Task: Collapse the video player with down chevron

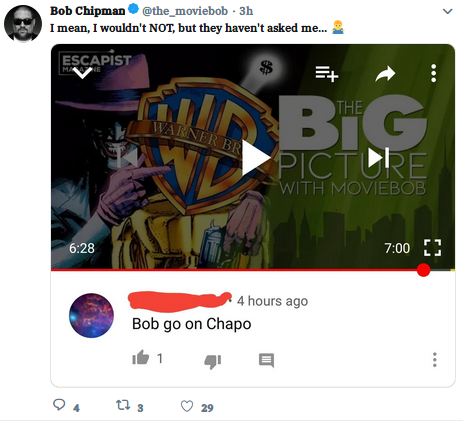Action: 83,73
